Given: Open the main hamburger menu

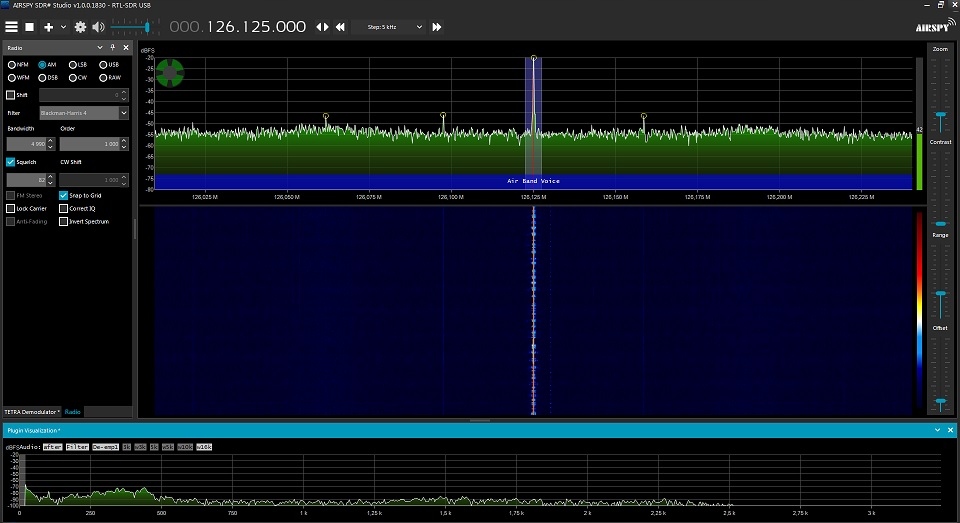Looking at the screenshot, I should pyautogui.click(x=12, y=27).
